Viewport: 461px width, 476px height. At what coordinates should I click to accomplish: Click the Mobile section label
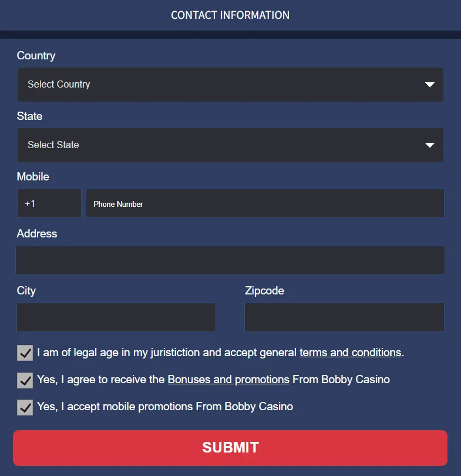click(x=33, y=176)
